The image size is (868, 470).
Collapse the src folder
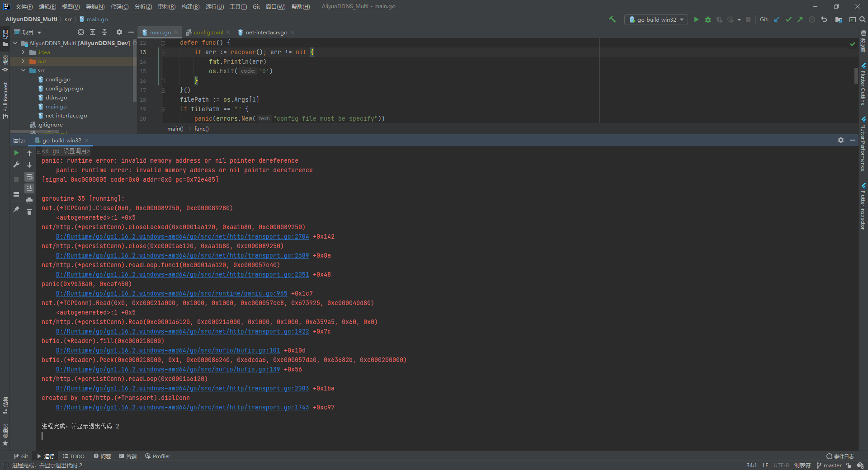(23, 70)
